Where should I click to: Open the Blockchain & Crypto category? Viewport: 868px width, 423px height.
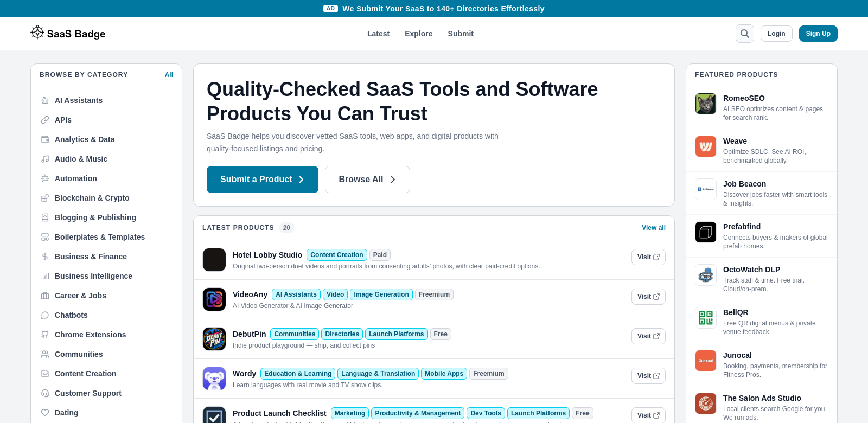tap(92, 198)
